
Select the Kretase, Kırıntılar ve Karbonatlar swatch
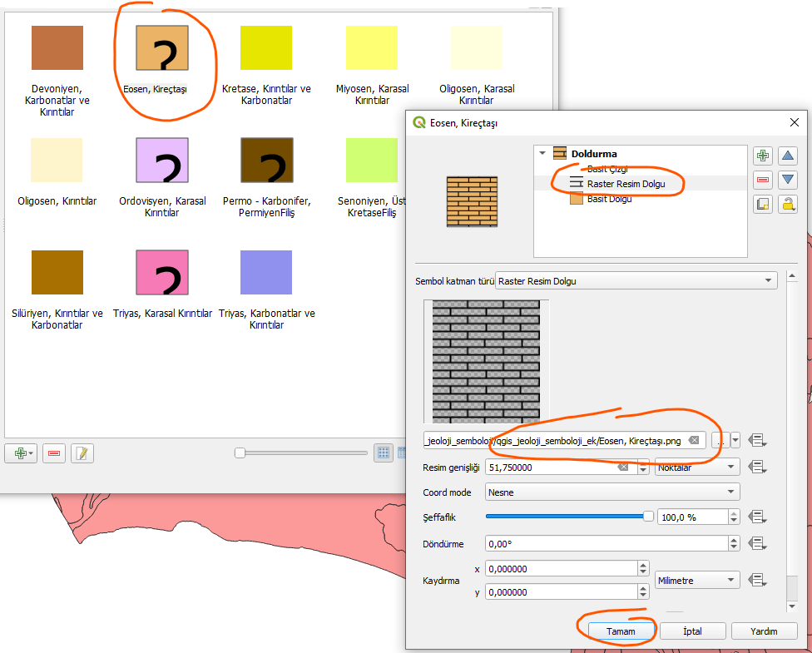[266, 47]
